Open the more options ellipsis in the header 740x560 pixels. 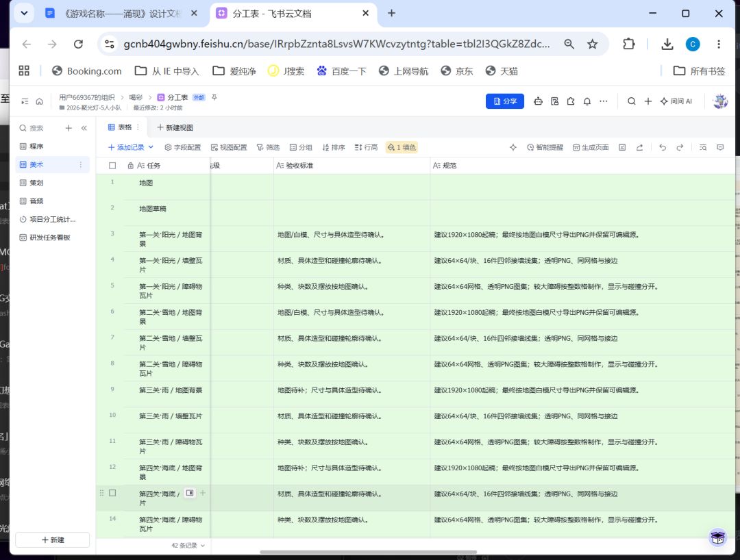click(x=604, y=101)
